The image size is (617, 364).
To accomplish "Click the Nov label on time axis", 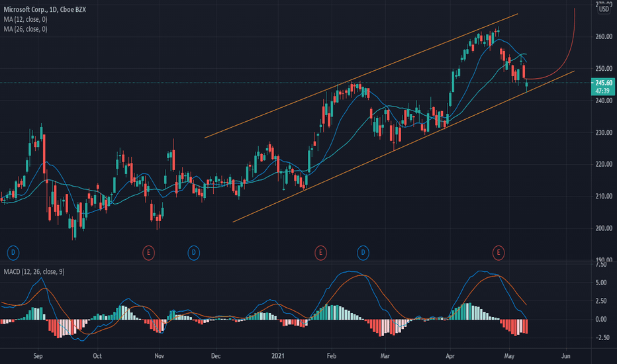I will (x=160, y=356).
